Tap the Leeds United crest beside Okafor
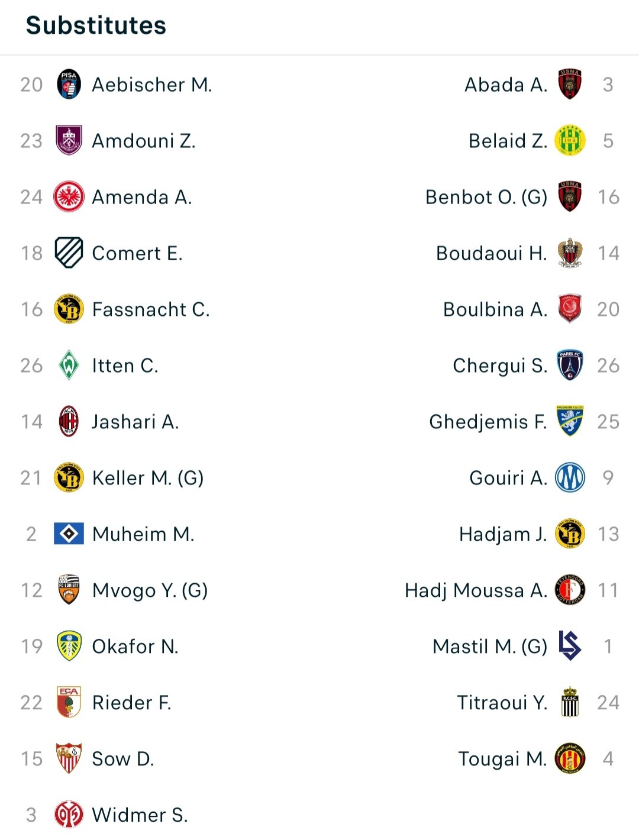 point(69,646)
